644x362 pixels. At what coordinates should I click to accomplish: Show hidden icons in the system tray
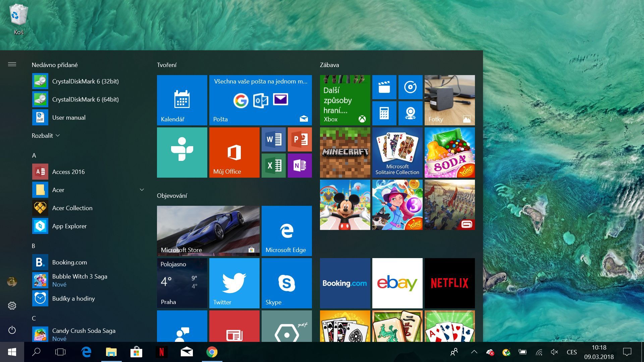[x=474, y=352]
